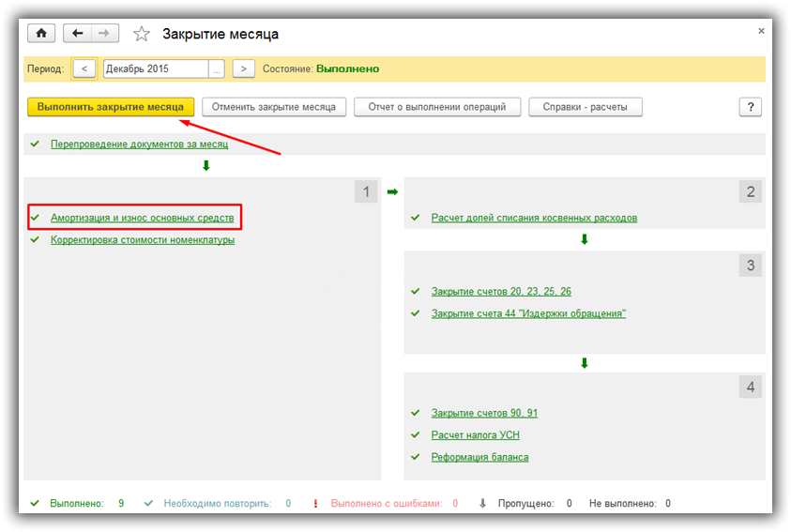This screenshot has width=791, height=532.
Task: Switch to previous period with '<' button
Action: pyautogui.click(x=84, y=68)
